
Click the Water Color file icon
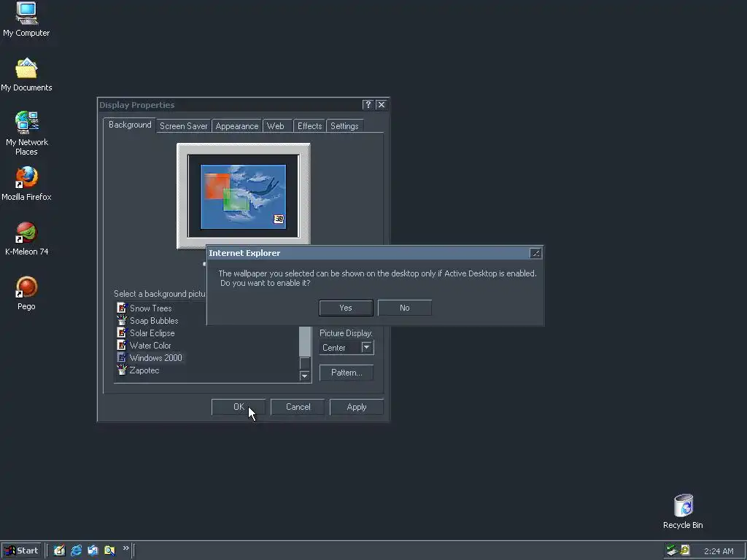click(x=122, y=345)
